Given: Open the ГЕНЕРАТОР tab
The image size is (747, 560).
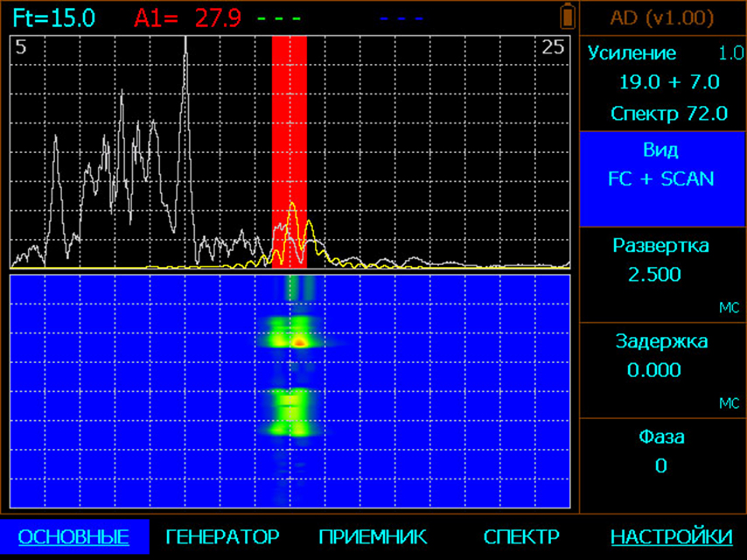Looking at the screenshot, I should pyautogui.click(x=222, y=536).
